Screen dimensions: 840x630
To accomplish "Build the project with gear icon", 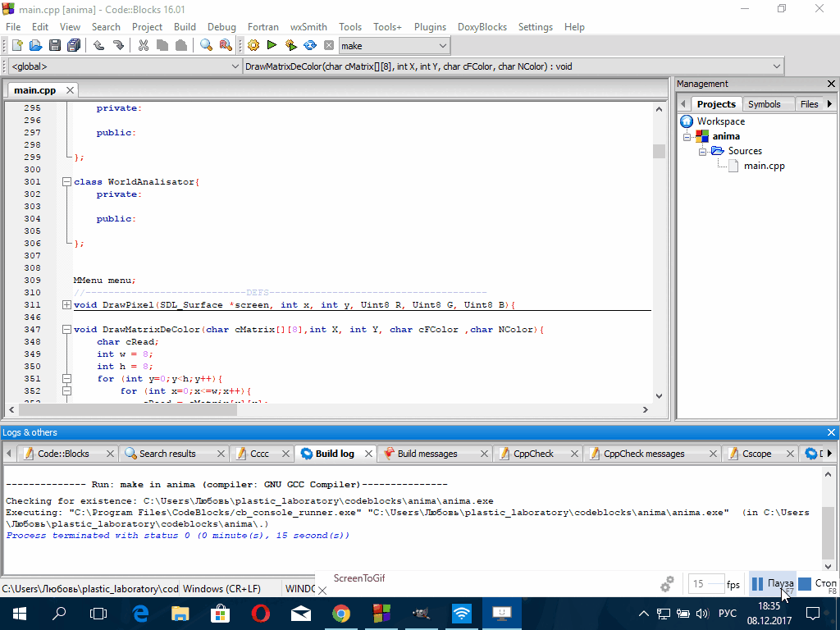I will (253, 46).
